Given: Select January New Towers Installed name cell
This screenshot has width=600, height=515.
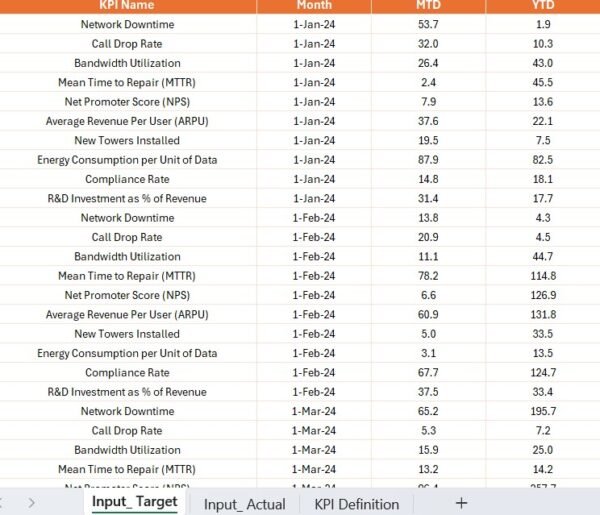Looking at the screenshot, I should [x=129, y=141].
